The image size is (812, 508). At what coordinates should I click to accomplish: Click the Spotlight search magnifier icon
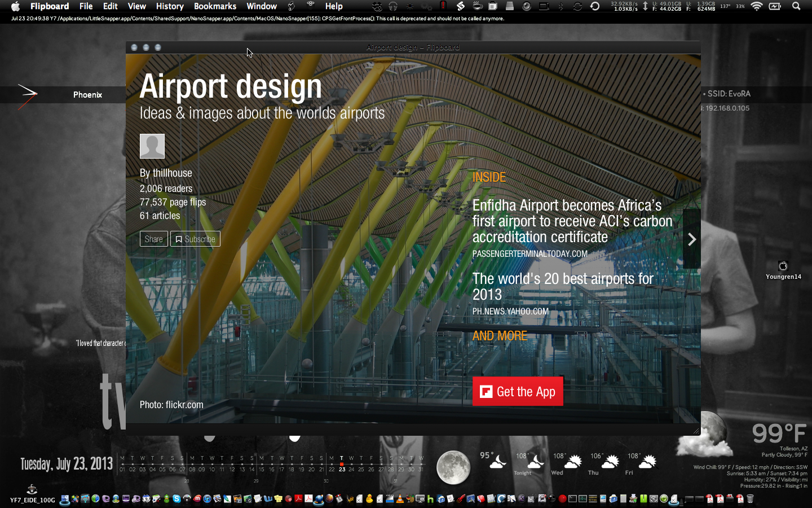point(796,6)
